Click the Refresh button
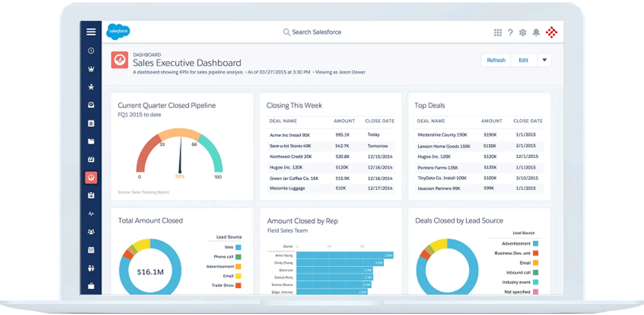This screenshot has width=644, height=315. pyautogui.click(x=496, y=60)
